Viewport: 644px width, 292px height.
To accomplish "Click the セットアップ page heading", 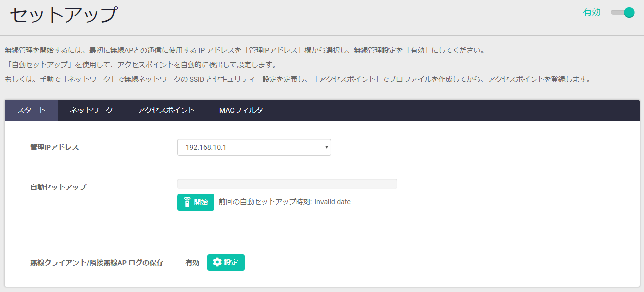I will (x=63, y=15).
